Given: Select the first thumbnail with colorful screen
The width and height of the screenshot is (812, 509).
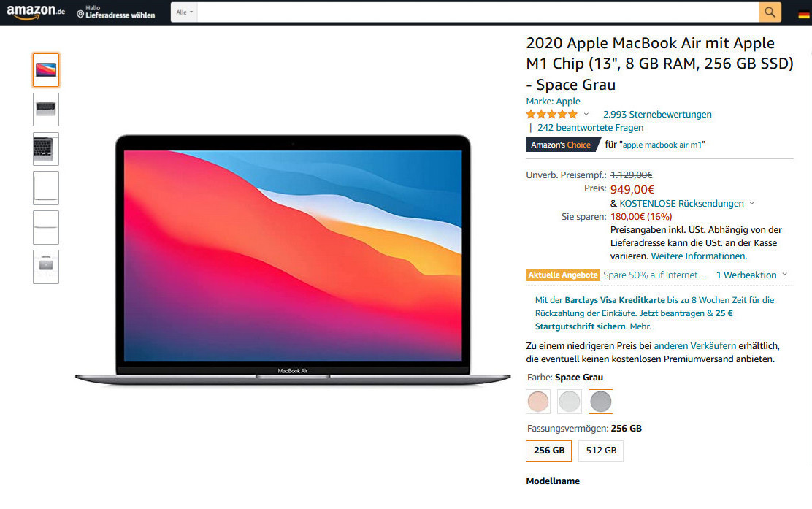Looking at the screenshot, I should click(46, 70).
